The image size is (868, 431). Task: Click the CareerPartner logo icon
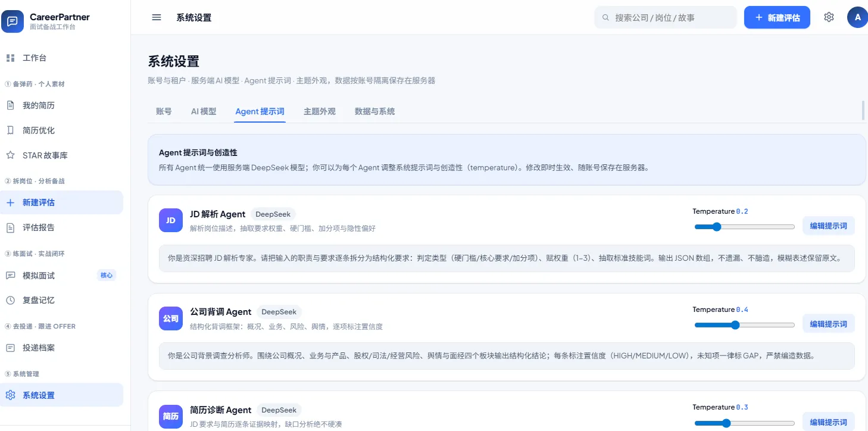(x=13, y=21)
